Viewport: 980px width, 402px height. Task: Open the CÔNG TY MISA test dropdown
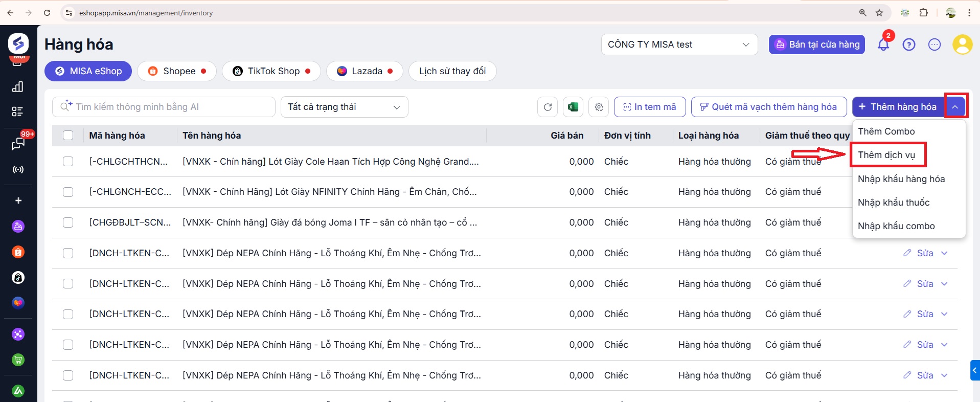click(678, 45)
